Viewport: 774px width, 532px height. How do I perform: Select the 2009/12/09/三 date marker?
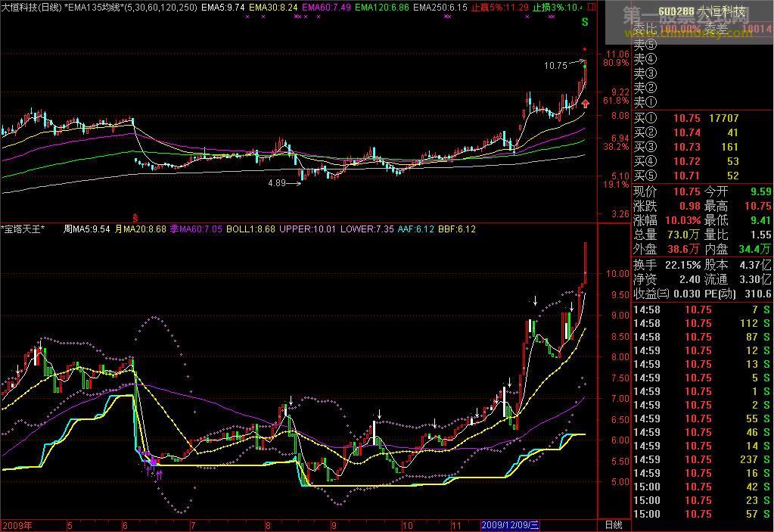click(x=511, y=525)
